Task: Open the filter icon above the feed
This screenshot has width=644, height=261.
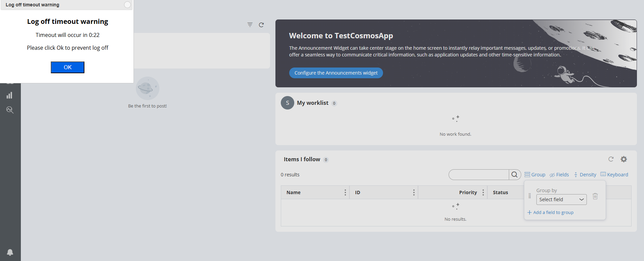Action: click(x=250, y=25)
